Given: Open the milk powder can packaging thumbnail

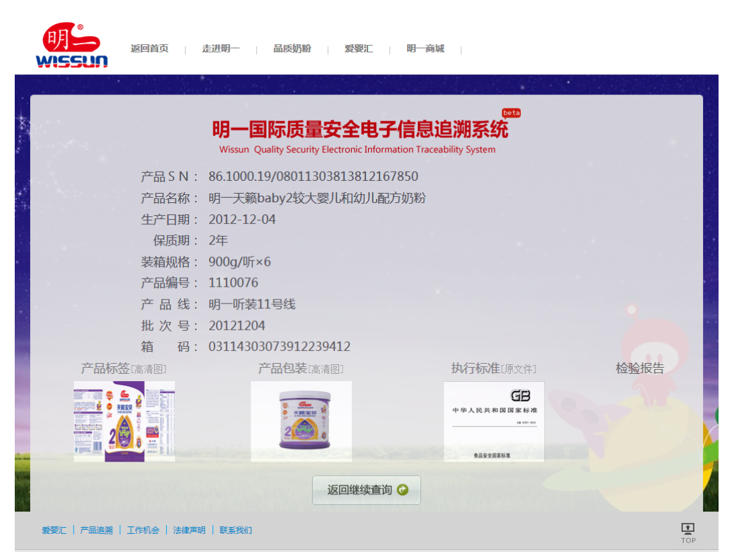Looking at the screenshot, I should click(x=301, y=421).
